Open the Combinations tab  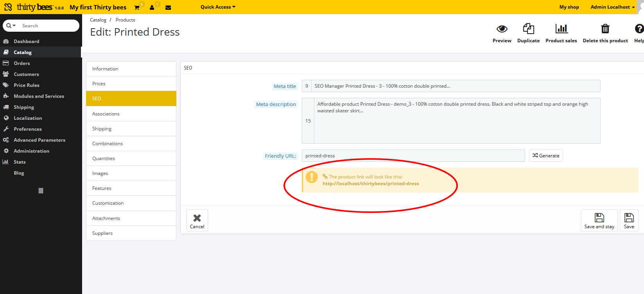tap(131, 144)
